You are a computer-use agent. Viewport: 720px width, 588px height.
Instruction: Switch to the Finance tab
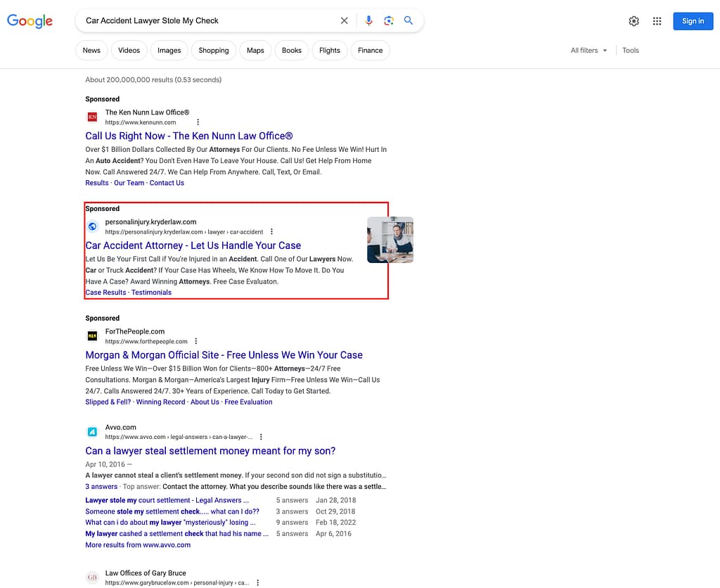pyautogui.click(x=370, y=51)
